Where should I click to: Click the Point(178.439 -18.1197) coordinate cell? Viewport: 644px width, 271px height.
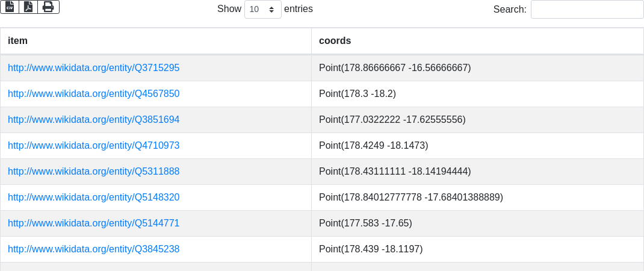[371, 249]
